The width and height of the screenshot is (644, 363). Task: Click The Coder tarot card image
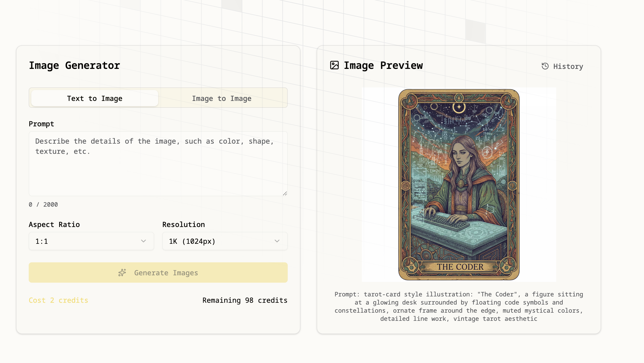point(459,185)
